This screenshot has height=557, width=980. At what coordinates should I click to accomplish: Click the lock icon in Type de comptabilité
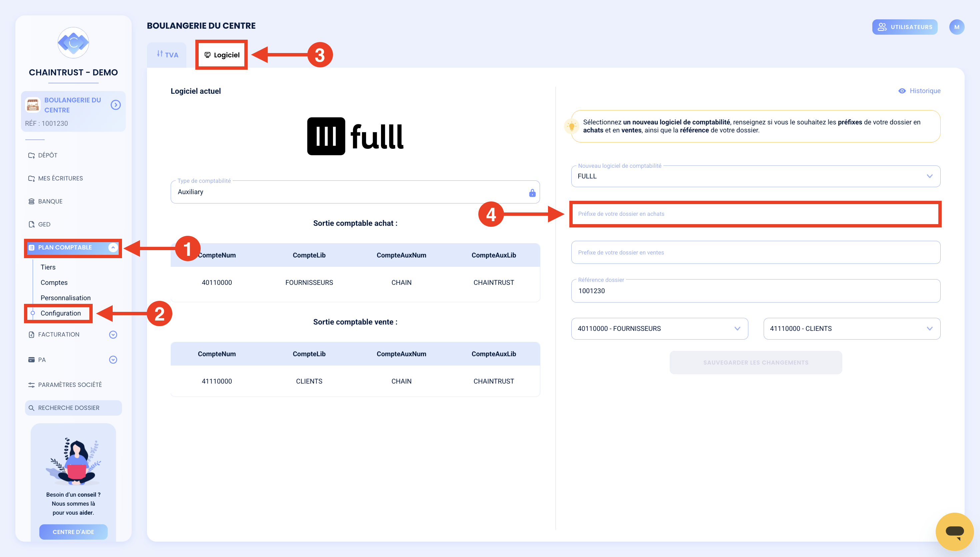[x=532, y=193]
